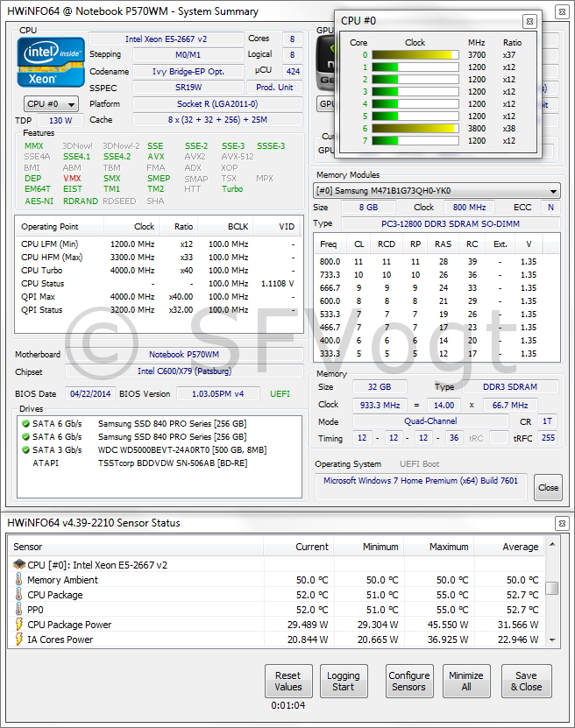Click the Maximum column header
575x728 pixels.
(x=439, y=547)
